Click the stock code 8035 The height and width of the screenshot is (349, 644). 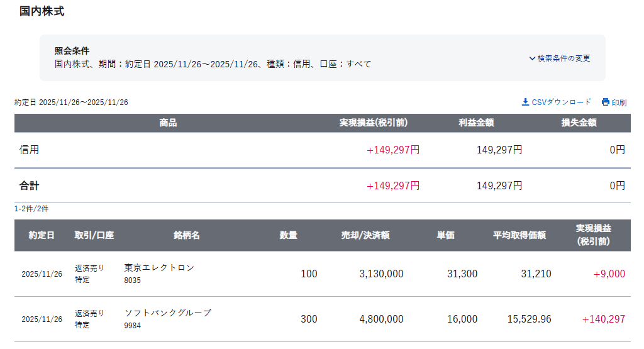click(x=133, y=280)
